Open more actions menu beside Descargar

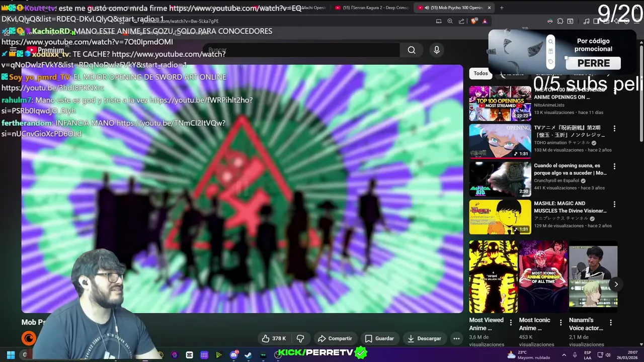click(456, 338)
